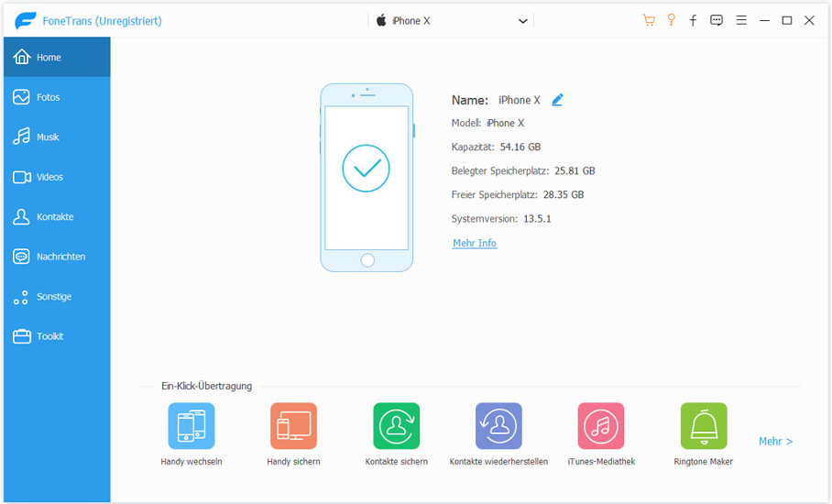The width and height of the screenshot is (832, 504).
Task: Click the phone illustration with checkmark
Action: [367, 178]
